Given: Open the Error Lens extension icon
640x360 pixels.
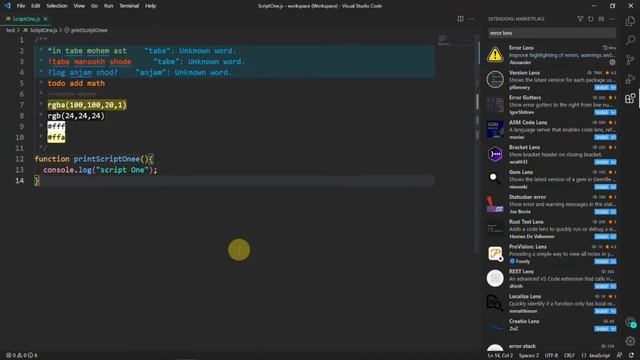Looking at the screenshot, I should tap(495, 55).
